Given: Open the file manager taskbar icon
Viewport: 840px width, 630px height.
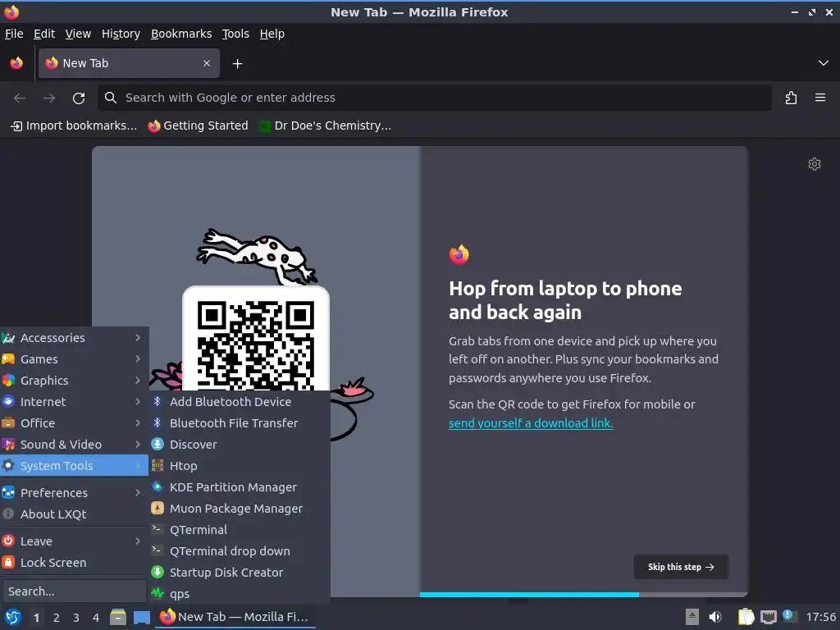Looking at the screenshot, I should [x=118, y=617].
